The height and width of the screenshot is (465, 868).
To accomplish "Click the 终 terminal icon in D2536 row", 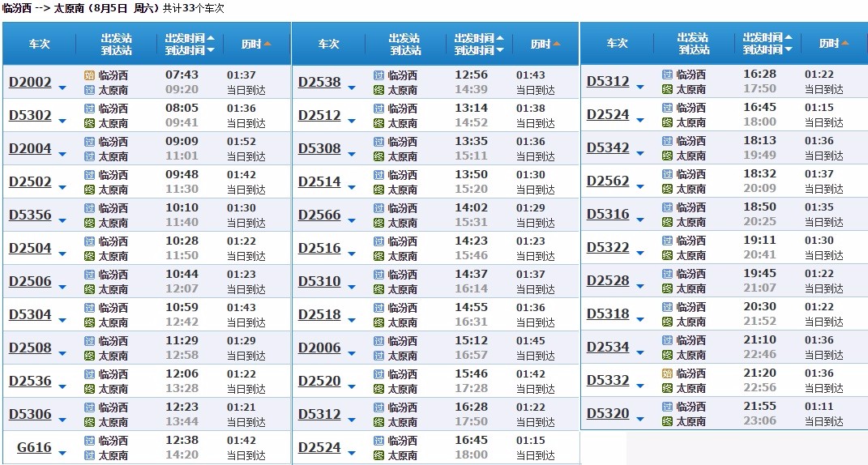I will tap(90, 389).
